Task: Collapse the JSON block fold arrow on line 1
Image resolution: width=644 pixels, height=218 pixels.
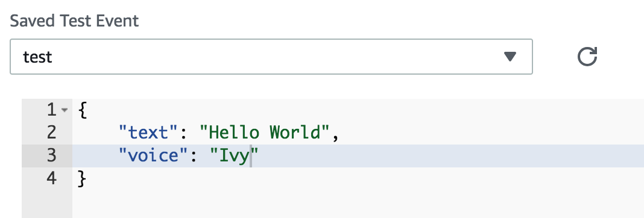Action: (x=64, y=110)
